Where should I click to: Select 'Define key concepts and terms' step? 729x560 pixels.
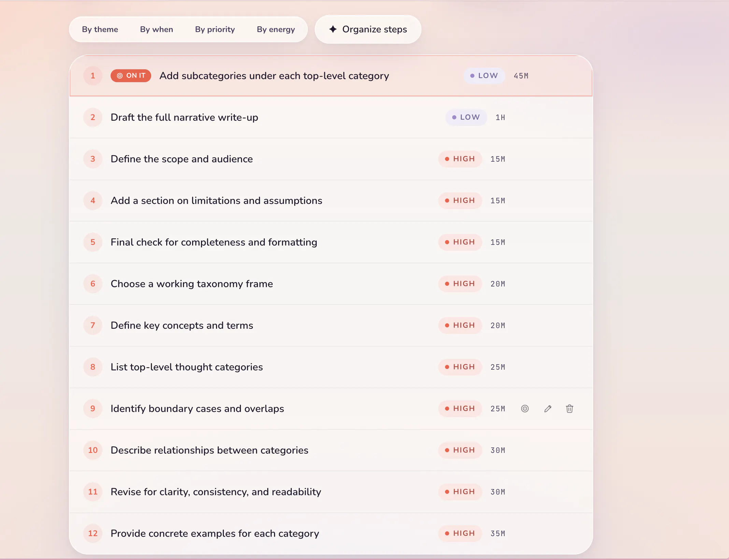tap(182, 325)
